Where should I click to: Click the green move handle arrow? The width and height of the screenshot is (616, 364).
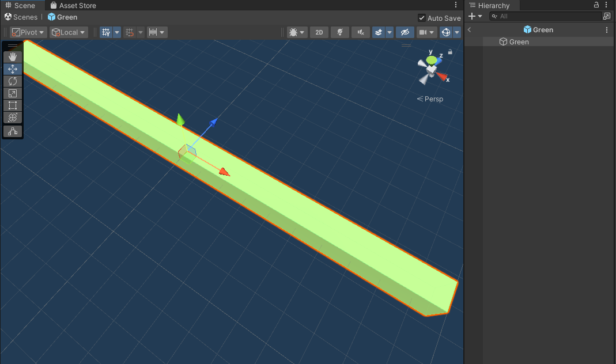pos(180,119)
